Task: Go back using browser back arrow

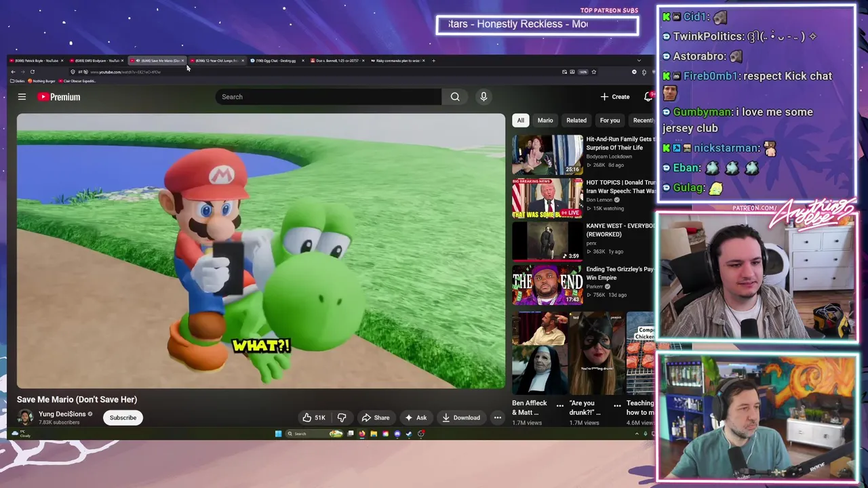Action: pos(13,72)
